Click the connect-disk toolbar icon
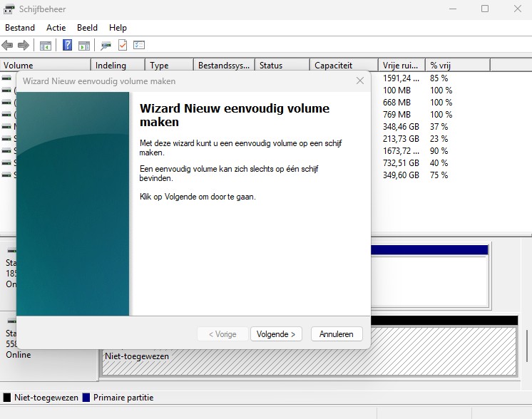Screen dimensions: 532x419 click(x=106, y=45)
